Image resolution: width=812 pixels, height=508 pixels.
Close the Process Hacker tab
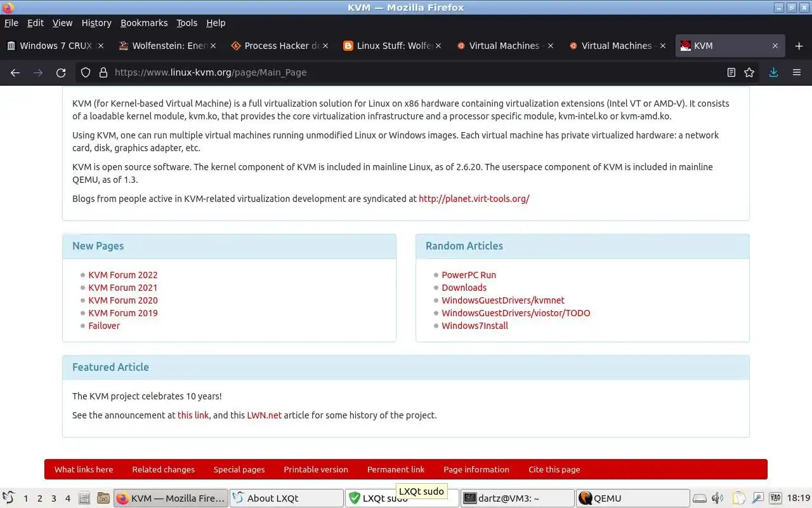point(325,46)
